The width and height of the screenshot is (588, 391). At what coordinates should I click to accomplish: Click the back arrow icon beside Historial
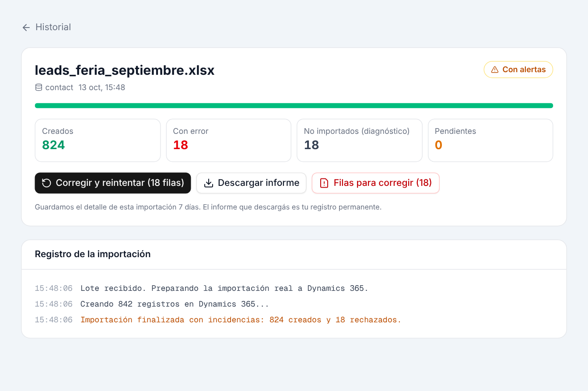tap(26, 28)
